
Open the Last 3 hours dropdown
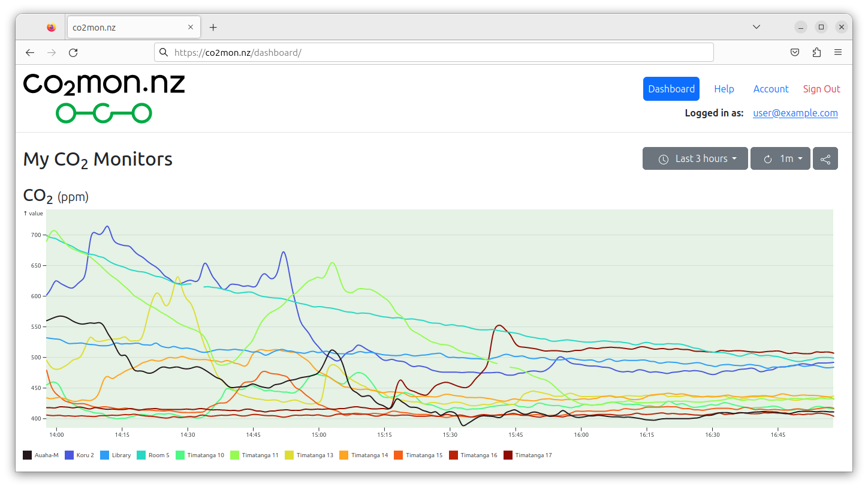pyautogui.click(x=695, y=158)
